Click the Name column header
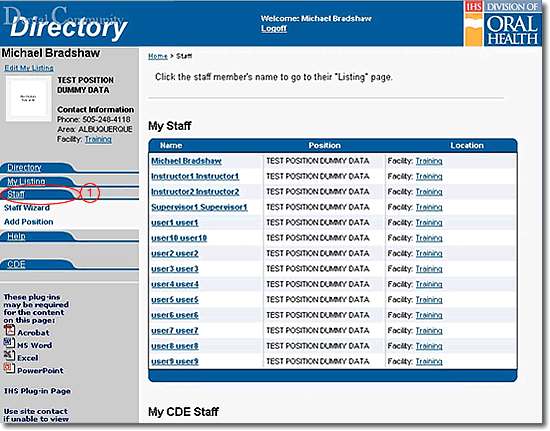The height and width of the screenshot is (431, 550). tap(171, 146)
